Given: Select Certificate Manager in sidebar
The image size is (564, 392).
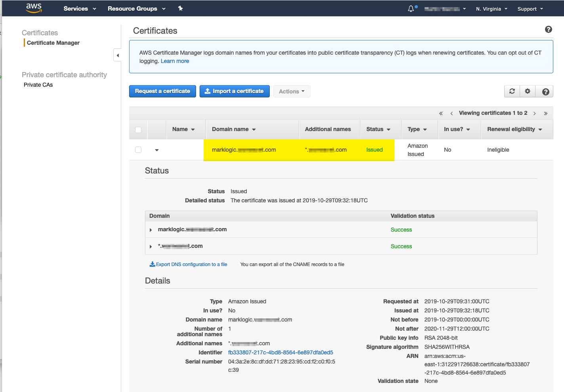Looking at the screenshot, I should 53,43.
